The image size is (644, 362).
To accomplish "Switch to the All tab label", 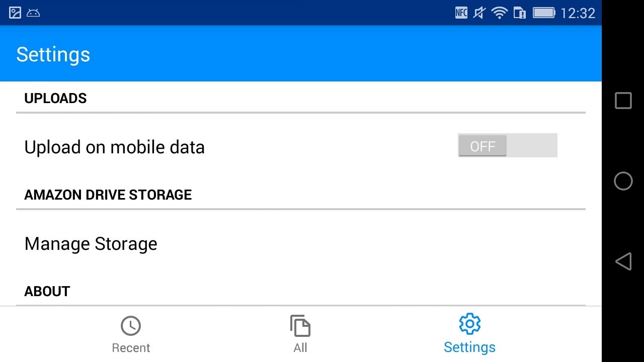I will [x=300, y=348].
